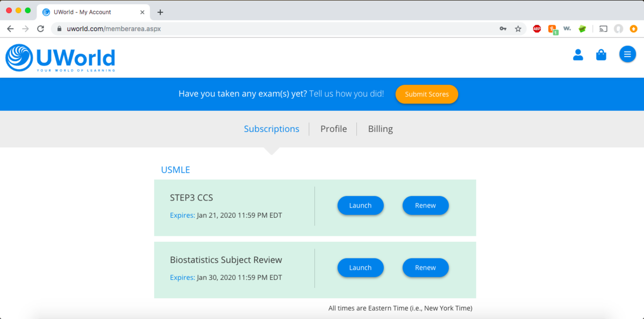Image resolution: width=644 pixels, height=319 pixels.
Task: Renew the STEP3 CCS subscription
Action: 426,205
